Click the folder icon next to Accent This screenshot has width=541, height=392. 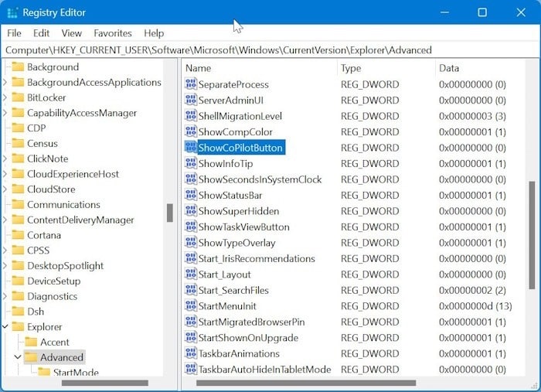pyautogui.click(x=31, y=342)
